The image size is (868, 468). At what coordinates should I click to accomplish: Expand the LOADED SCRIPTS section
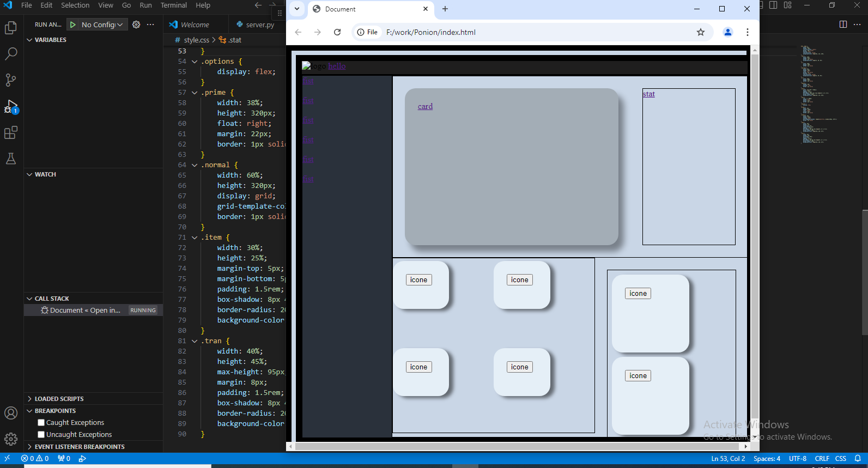click(30, 399)
